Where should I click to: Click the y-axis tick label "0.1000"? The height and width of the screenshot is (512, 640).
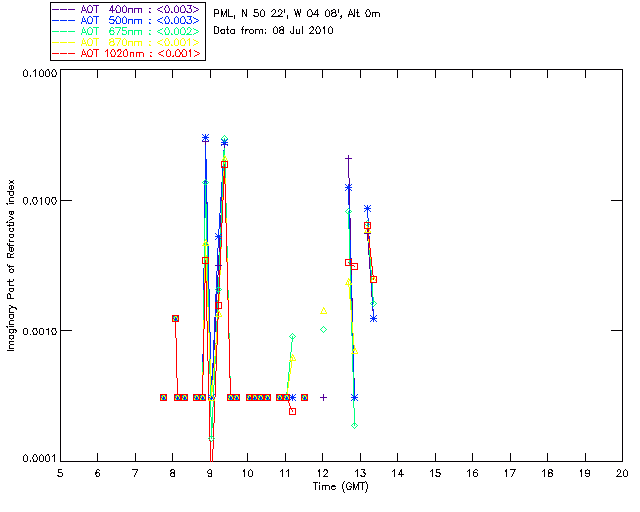[40, 73]
